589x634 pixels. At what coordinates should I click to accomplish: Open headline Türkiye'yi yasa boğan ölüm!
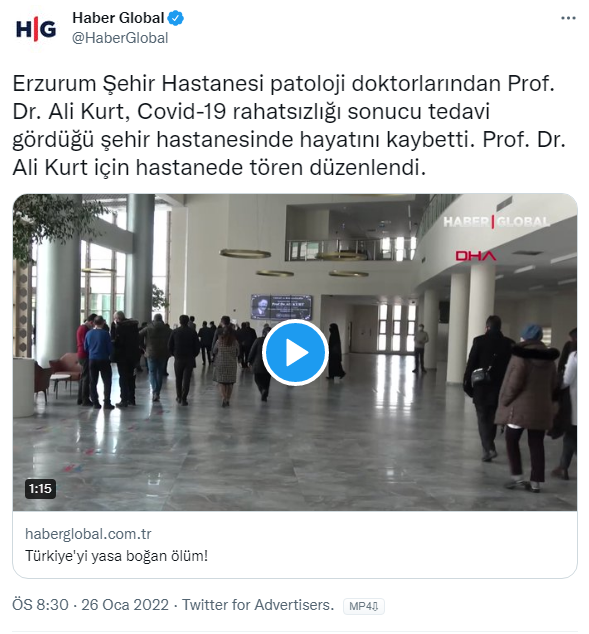click(x=116, y=556)
